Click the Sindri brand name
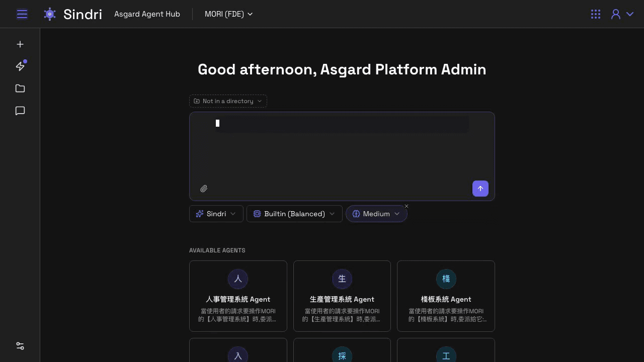644x362 pixels. point(83,14)
